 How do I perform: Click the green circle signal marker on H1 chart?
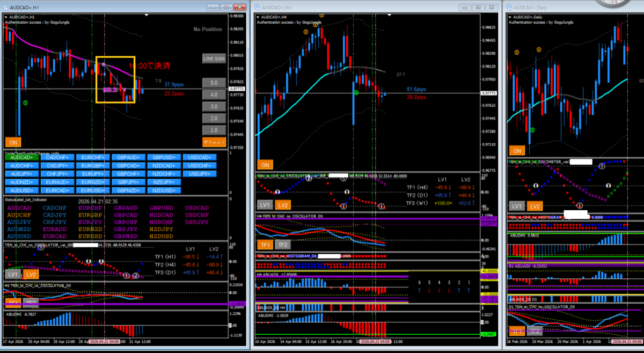[x=26, y=102]
